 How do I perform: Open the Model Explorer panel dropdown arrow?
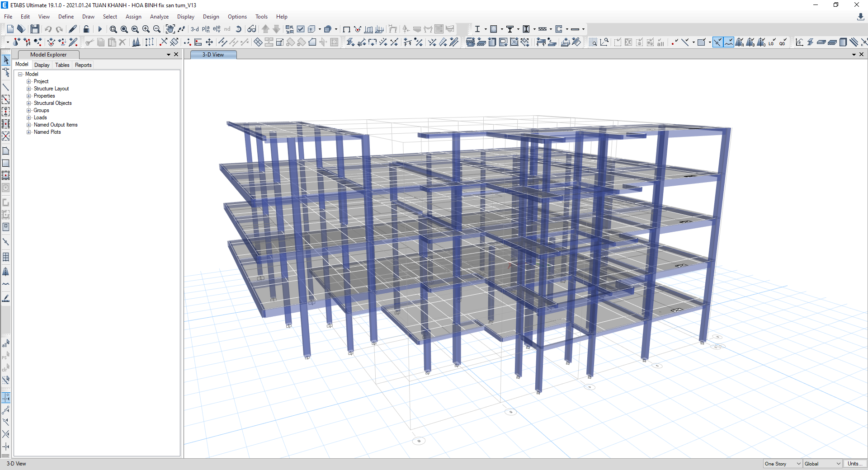click(169, 55)
